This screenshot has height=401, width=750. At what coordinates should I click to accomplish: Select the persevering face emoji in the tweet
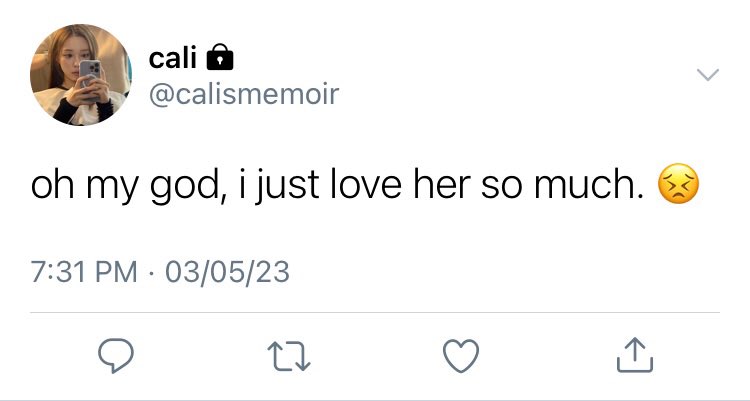[x=678, y=184]
